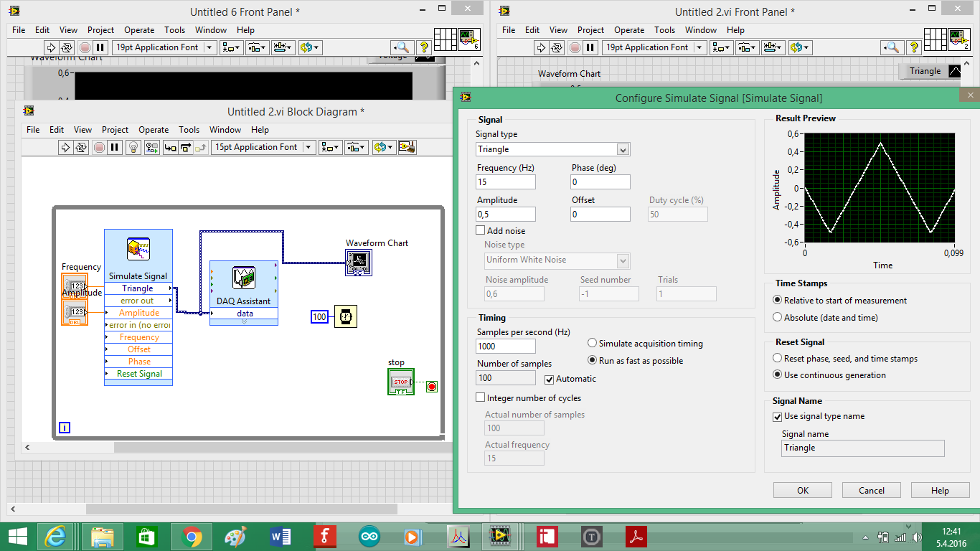The image size is (980, 551).
Task: Click Abort Execution in Untitled 2 Front Panel
Action: (575, 47)
